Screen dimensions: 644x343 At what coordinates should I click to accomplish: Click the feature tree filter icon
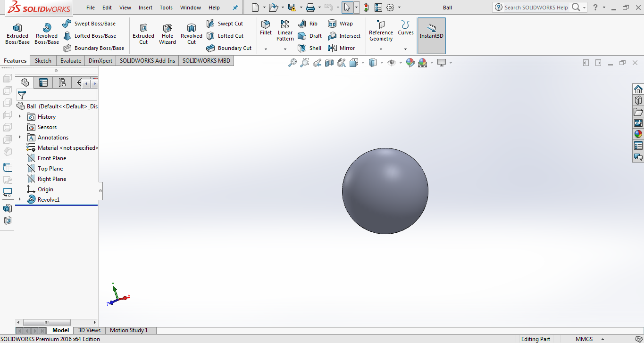(x=22, y=95)
